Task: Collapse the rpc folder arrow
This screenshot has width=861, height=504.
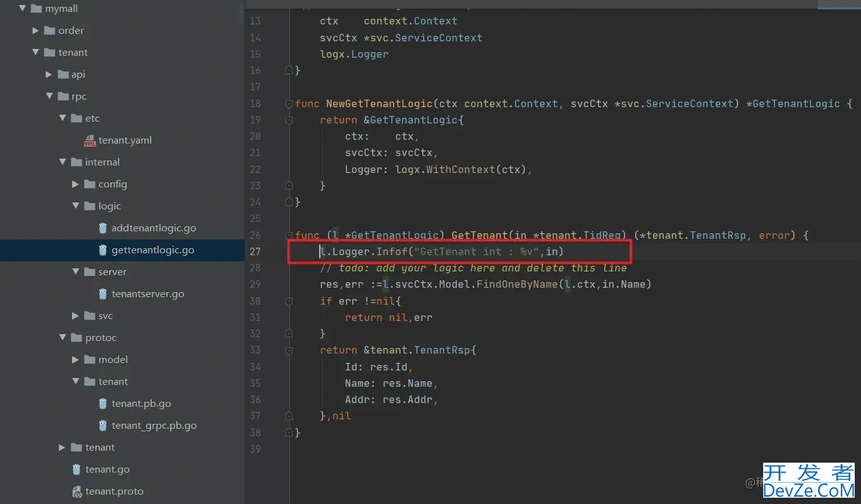Action: (49, 97)
